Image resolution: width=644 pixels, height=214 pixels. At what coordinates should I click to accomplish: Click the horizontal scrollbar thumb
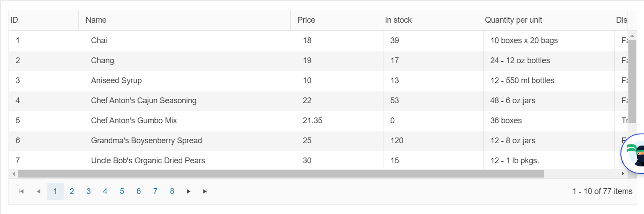point(281,174)
